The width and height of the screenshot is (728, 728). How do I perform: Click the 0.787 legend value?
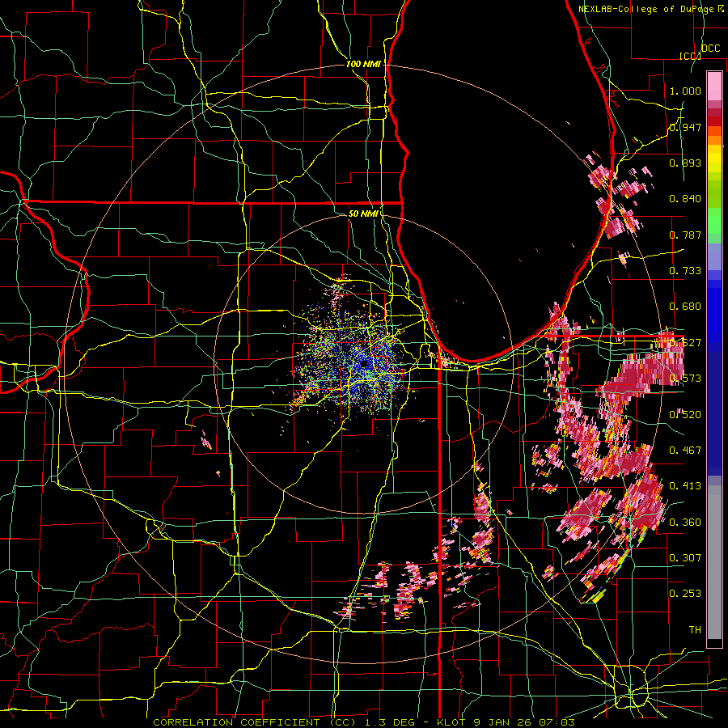pyautogui.click(x=685, y=235)
